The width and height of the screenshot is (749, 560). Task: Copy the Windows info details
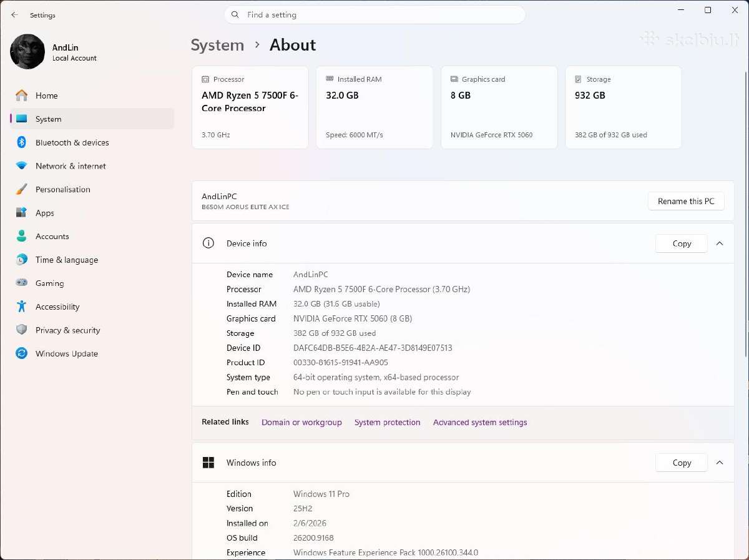coord(682,463)
